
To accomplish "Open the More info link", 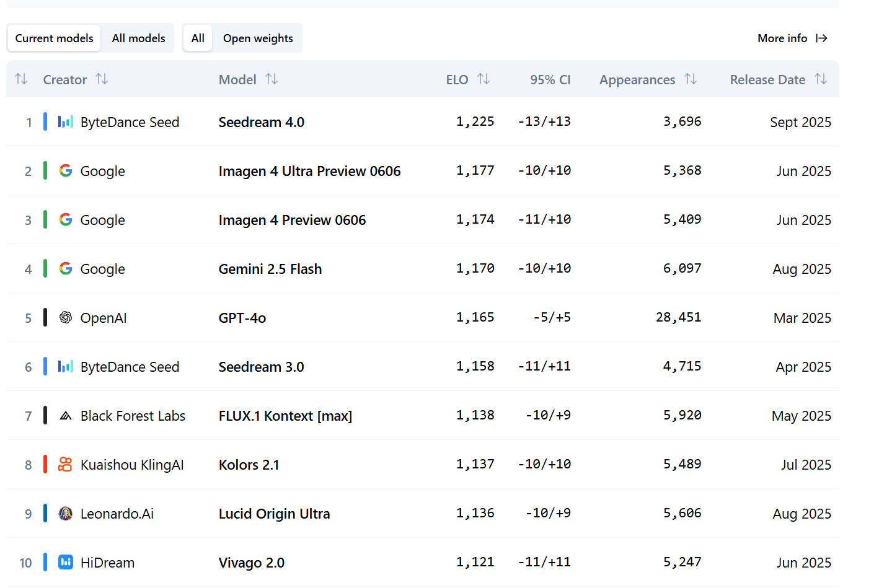I will pos(792,38).
